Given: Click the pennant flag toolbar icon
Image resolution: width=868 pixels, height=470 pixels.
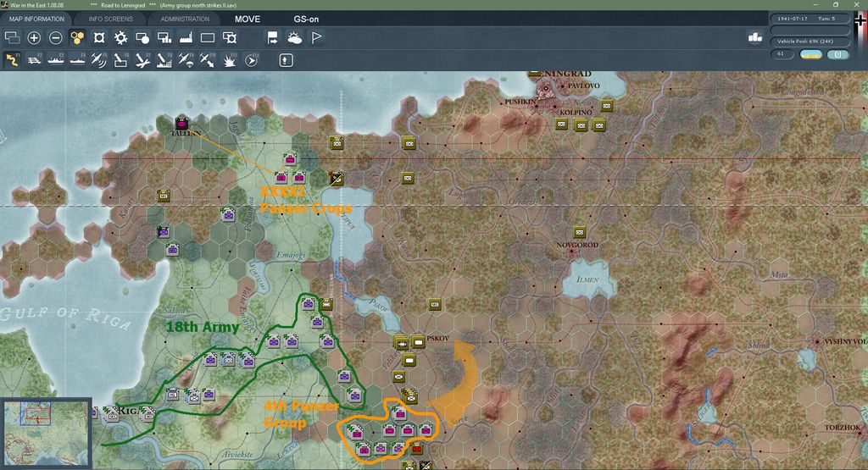Looking at the screenshot, I should [x=317, y=37].
